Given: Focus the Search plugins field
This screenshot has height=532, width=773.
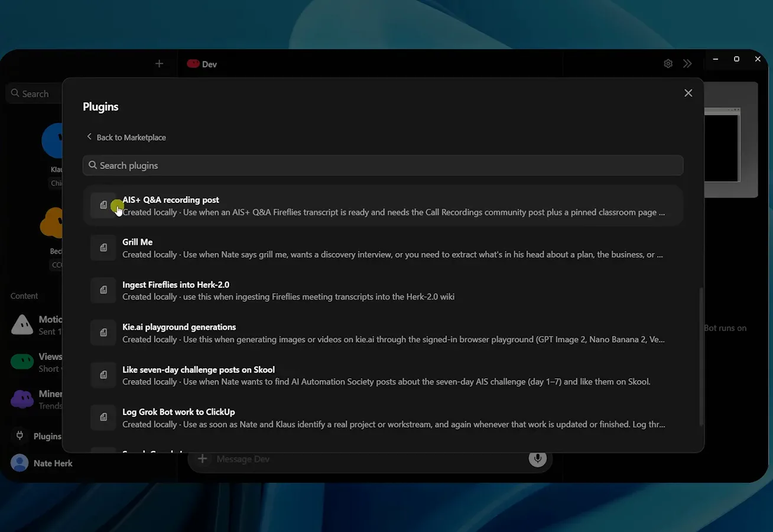Looking at the screenshot, I should tap(383, 166).
